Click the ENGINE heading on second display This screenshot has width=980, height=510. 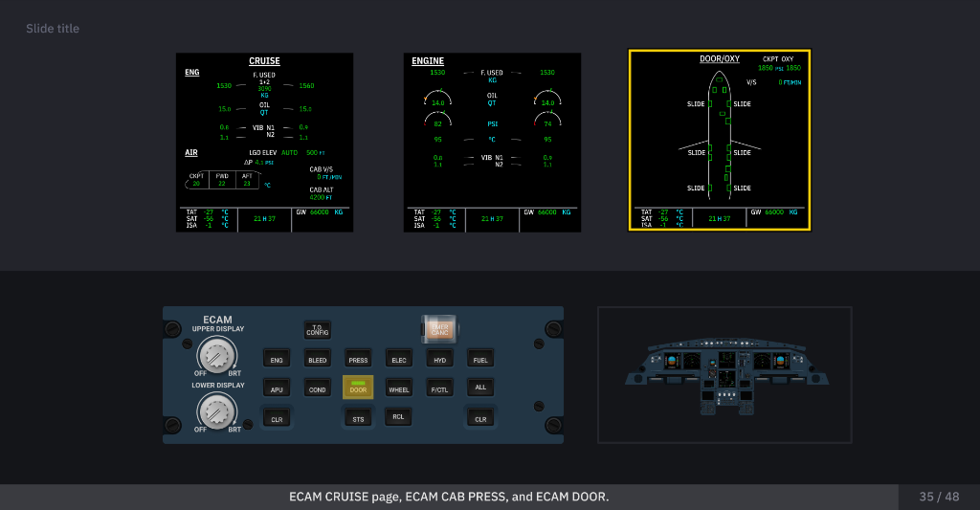point(428,60)
